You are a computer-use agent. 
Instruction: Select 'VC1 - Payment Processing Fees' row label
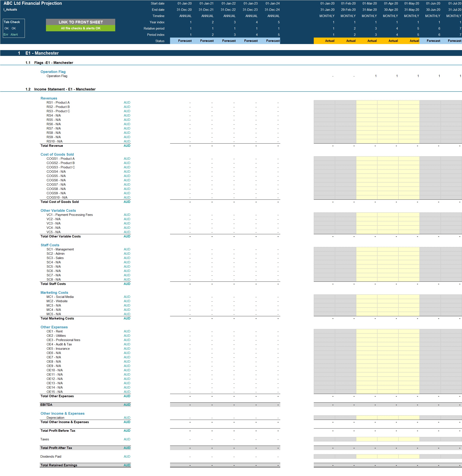pyautogui.click(x=70, y=215)
